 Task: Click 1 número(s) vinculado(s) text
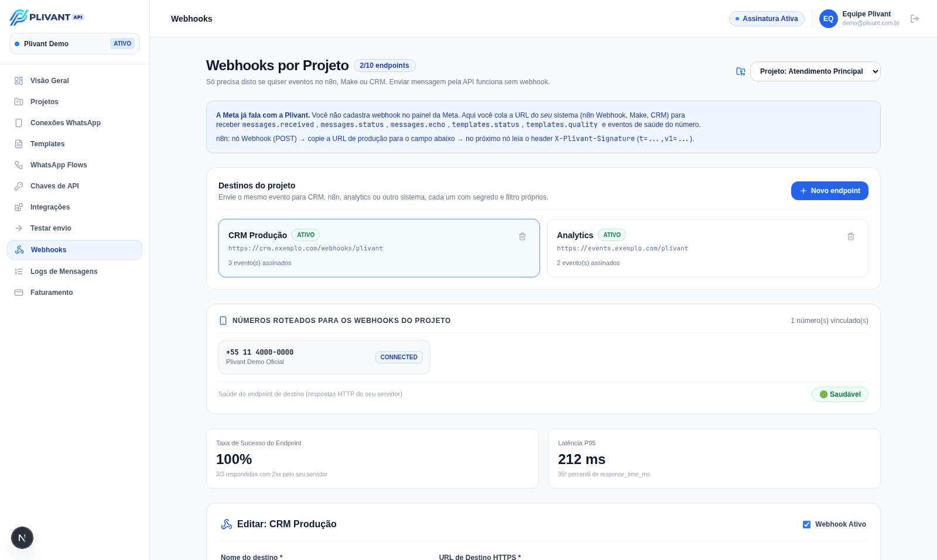click(x=829, y=321)
